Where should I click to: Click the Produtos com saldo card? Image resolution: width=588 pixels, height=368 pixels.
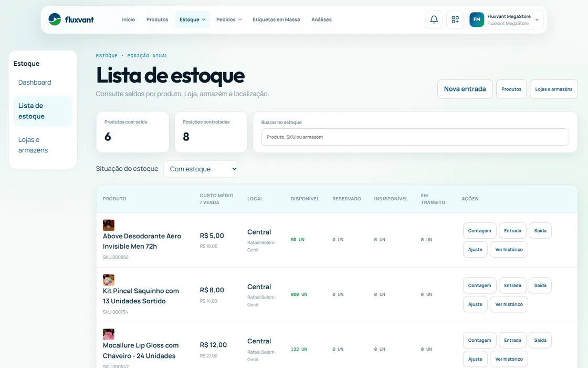(x=132, y=132)
